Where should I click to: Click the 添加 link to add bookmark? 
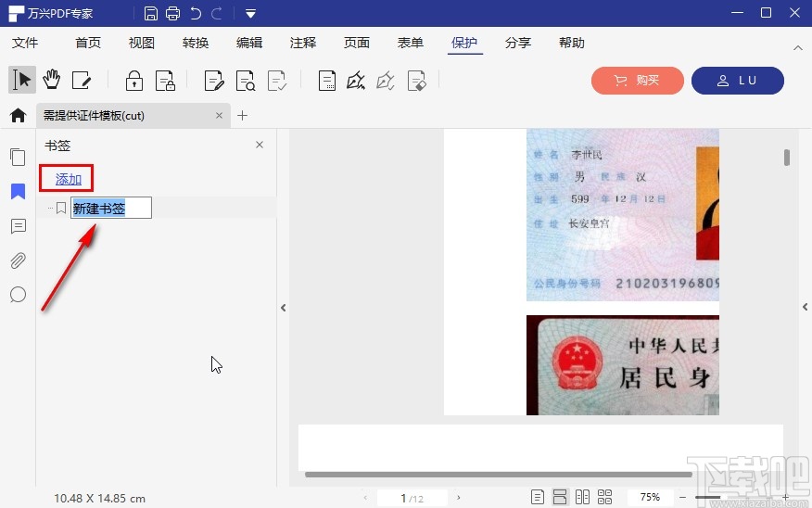[69, 179]
